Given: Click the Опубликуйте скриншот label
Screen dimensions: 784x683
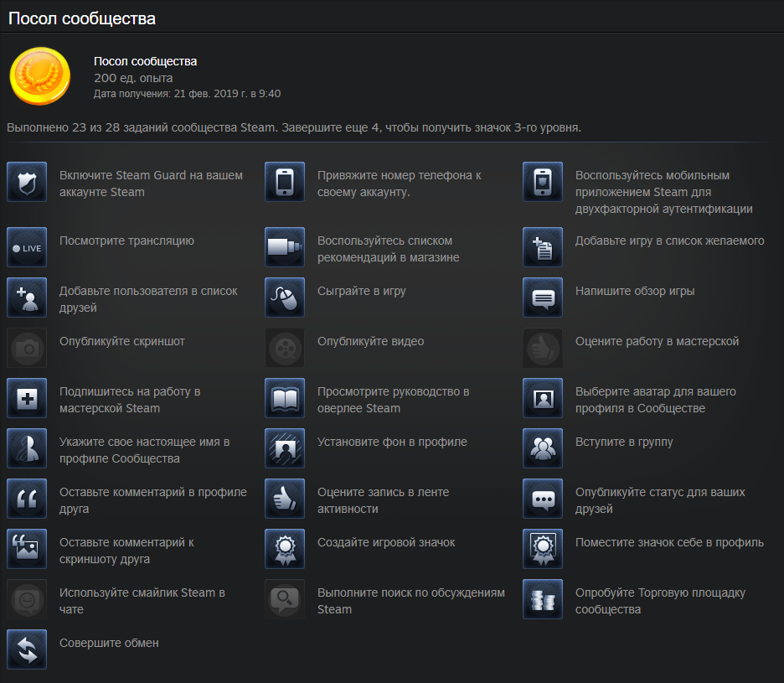Looking at the screenshot, I should pyautogui.click(x=122, y=341).
